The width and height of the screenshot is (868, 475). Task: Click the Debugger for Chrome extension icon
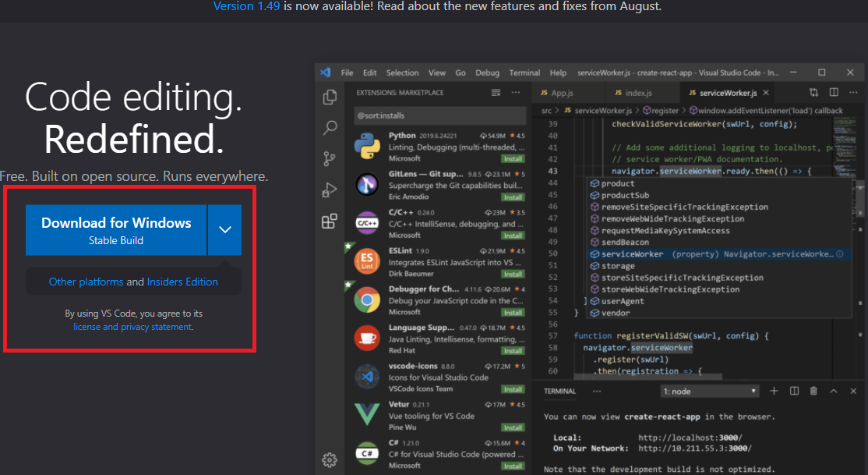(367, 300)
